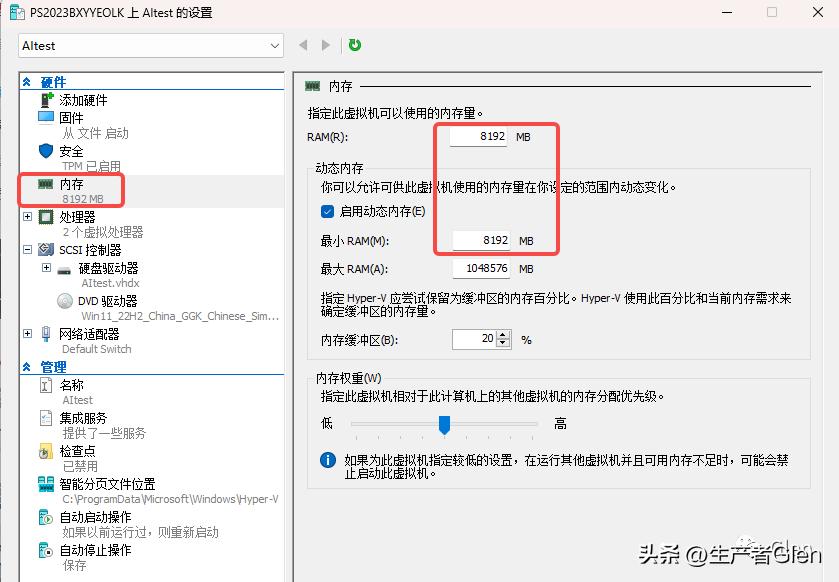
Task: Click the 自动启动操作 icon
Action: [x=44, y=516]
